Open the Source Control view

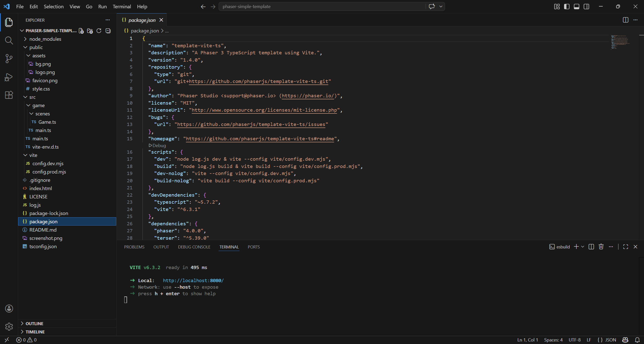[9, 59]
